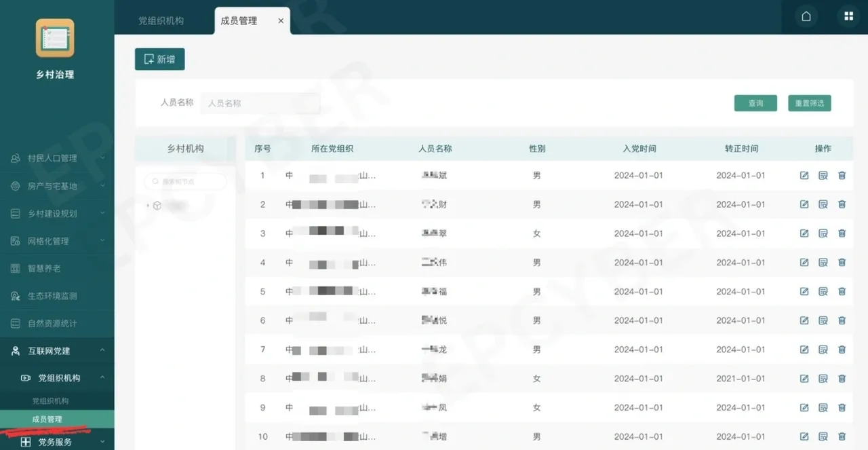Open the details icon in row 4
The height and width of the screenshot is (450, 868).
point(823,263)
